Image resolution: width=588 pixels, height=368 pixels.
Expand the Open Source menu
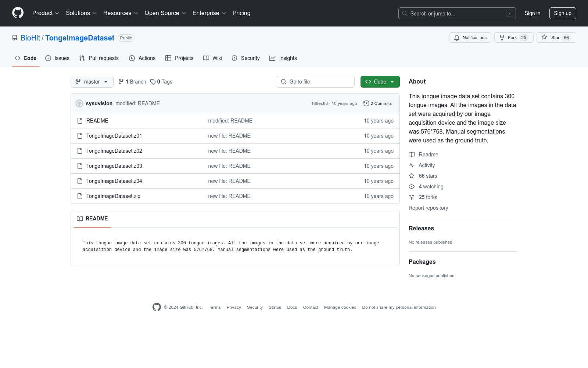tap(165, 13)
